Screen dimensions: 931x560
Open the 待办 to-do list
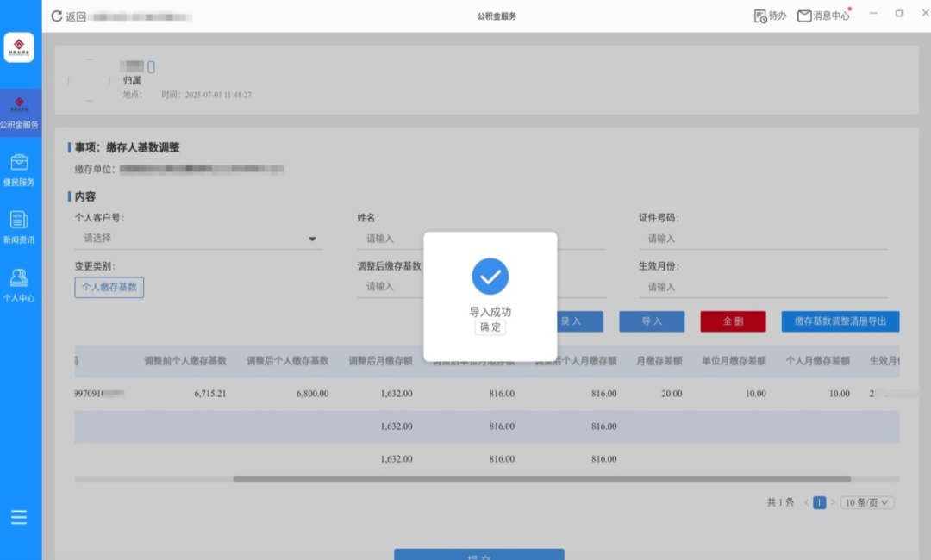point(770,16)
